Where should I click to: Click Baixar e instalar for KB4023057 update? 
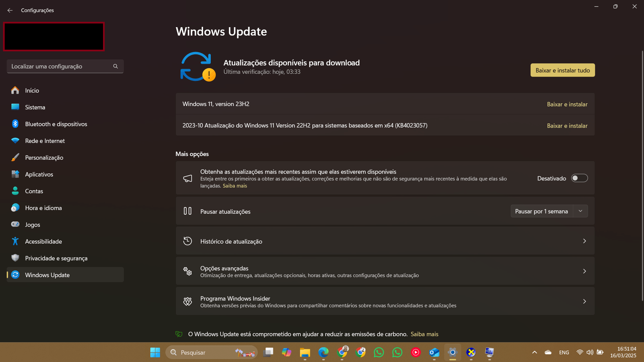click(567, 126)
